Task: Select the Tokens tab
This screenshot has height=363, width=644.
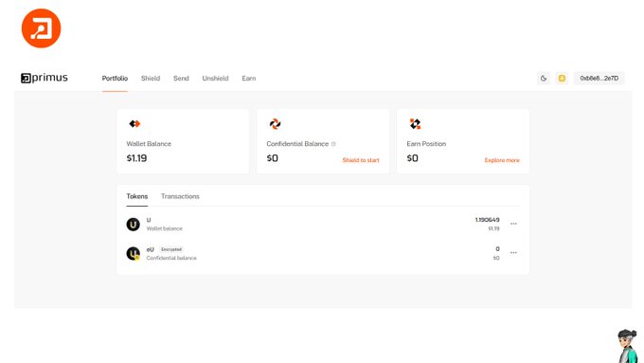Action: pyautogui.click(x=136, y=196)
